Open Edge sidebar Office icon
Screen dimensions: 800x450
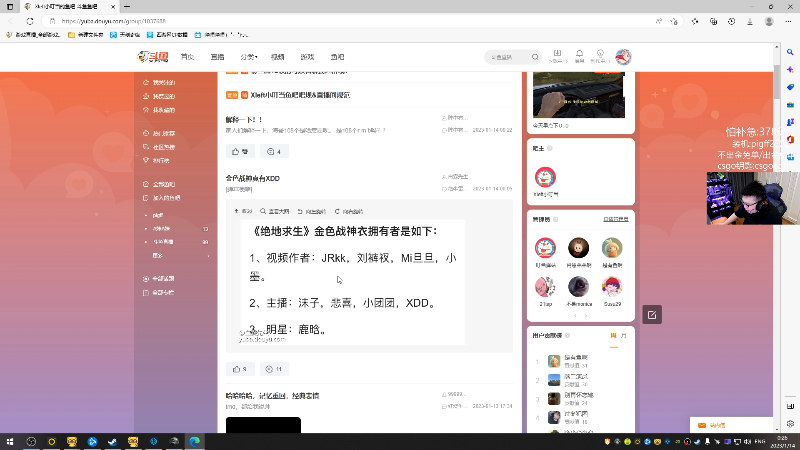click(x=790, y=139)
